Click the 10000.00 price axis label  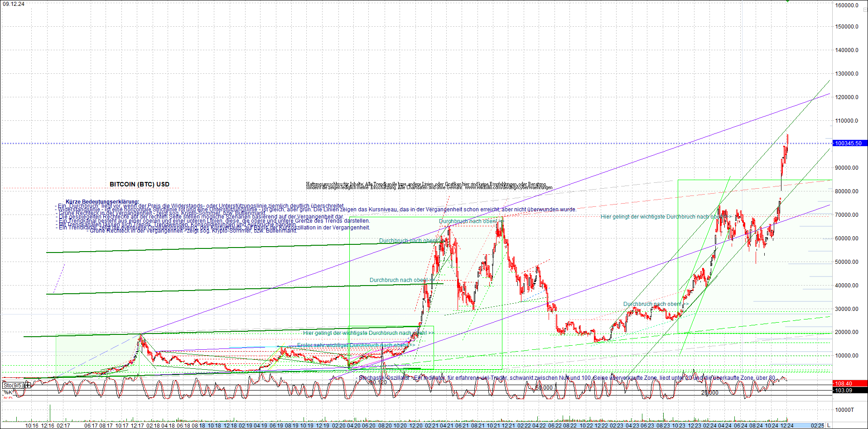(x=847, y=356)
